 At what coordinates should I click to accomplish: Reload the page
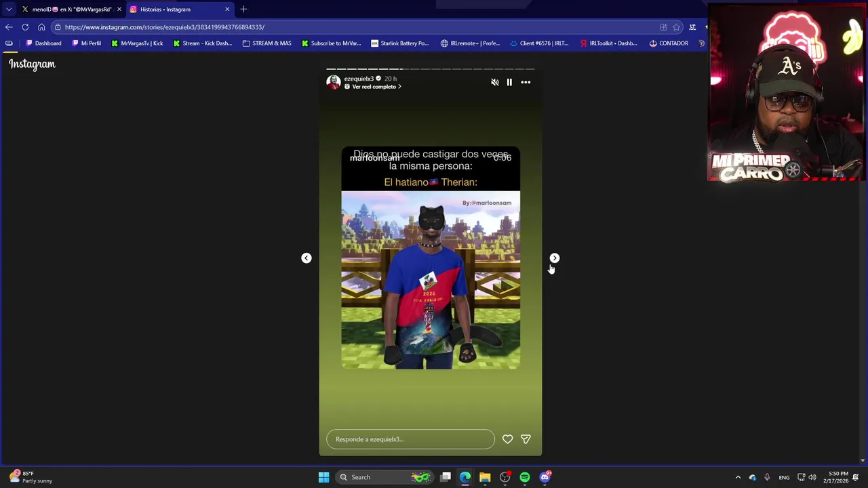[25, 27]
